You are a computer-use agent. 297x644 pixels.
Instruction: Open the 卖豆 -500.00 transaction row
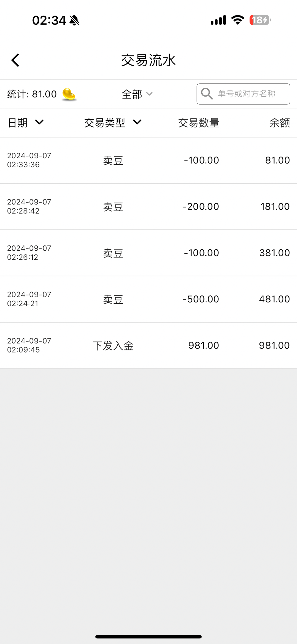click(x=148, y=299)
